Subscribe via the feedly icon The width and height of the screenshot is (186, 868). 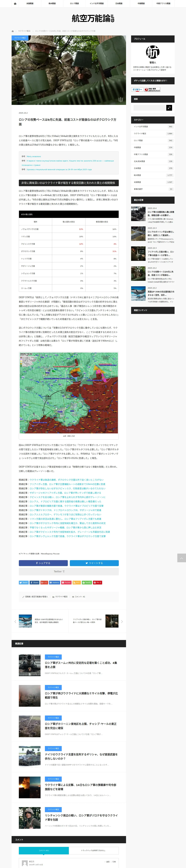87,583
